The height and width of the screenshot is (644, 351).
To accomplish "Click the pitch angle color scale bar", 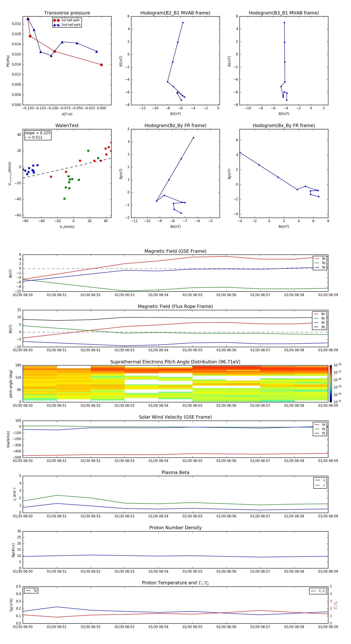I will (x=331, y=383).
